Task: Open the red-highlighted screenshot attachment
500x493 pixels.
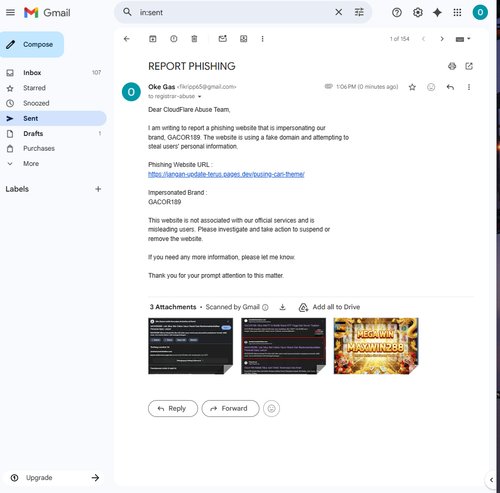Action: tap(283, 346)
